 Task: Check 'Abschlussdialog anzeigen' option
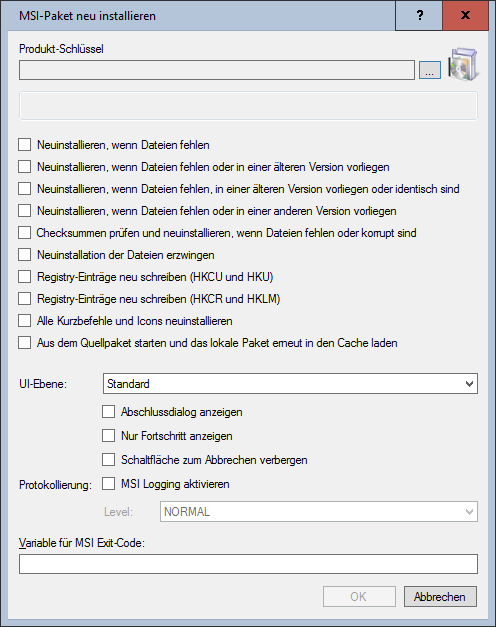pos(108,411)
